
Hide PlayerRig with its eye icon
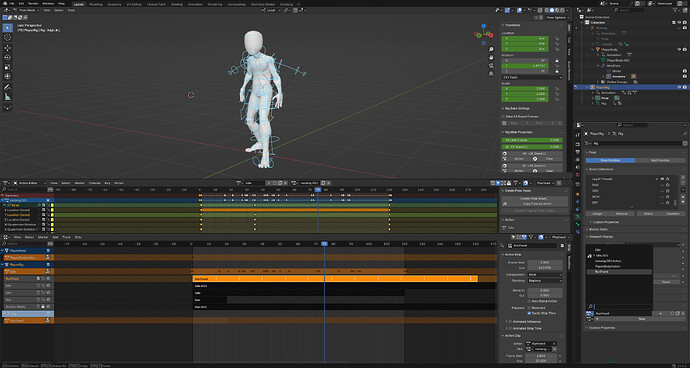coord(680,87)
